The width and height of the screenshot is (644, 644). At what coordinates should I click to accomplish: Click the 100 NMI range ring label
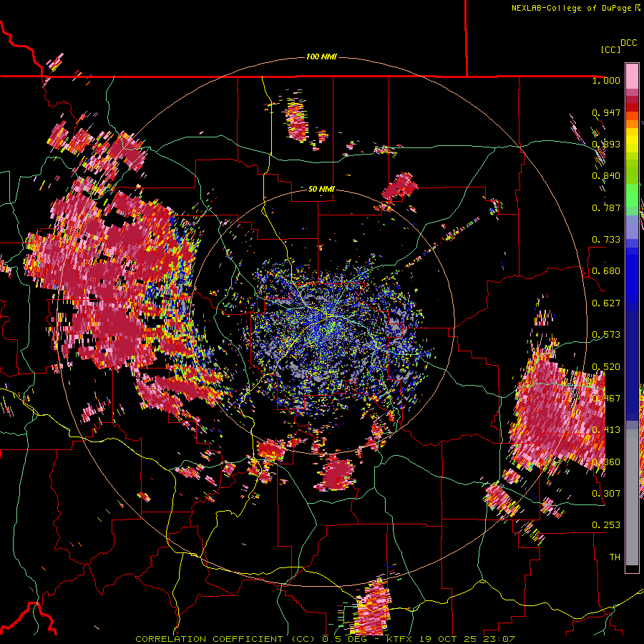pos(321,57)
